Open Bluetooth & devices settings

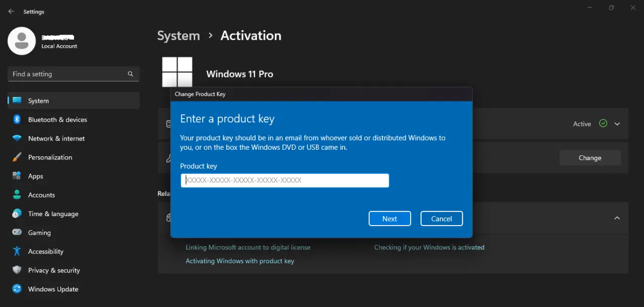point(73,120)
